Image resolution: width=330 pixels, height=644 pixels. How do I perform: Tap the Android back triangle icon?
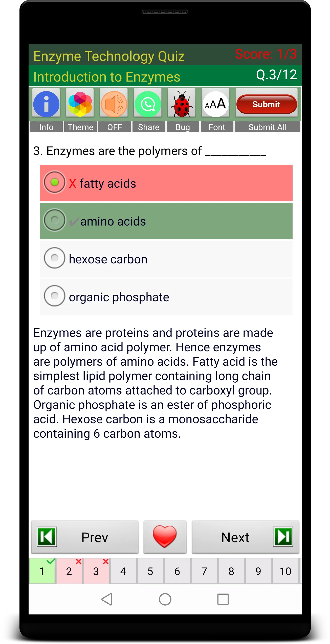tap(107, 599)
